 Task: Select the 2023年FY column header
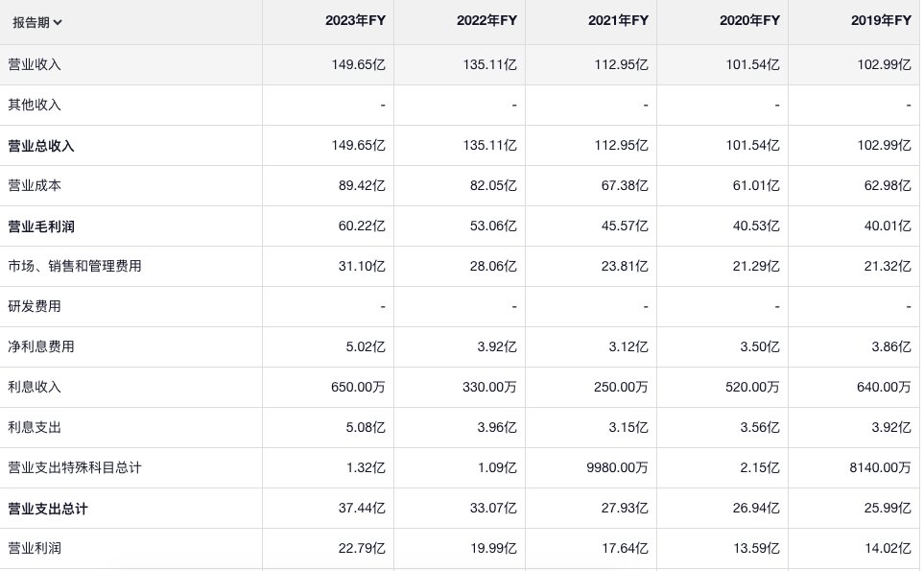pyautogui.click(x=355, y=20)
